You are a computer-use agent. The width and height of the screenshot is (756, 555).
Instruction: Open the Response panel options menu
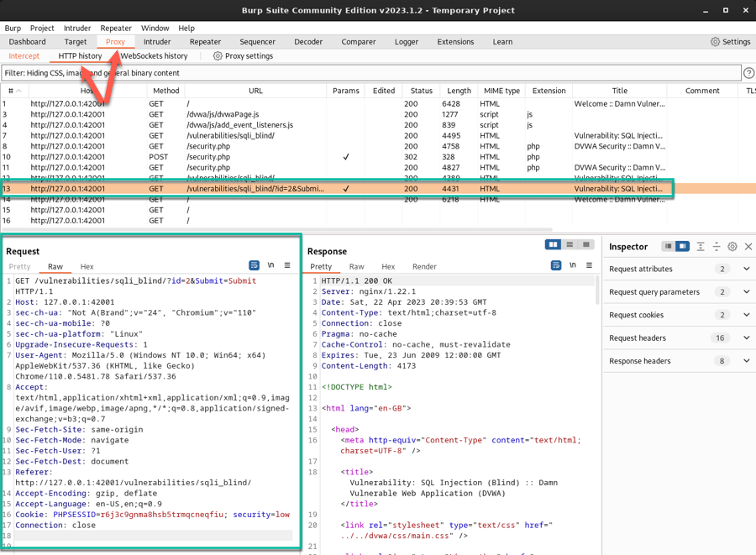coord(589,265)
